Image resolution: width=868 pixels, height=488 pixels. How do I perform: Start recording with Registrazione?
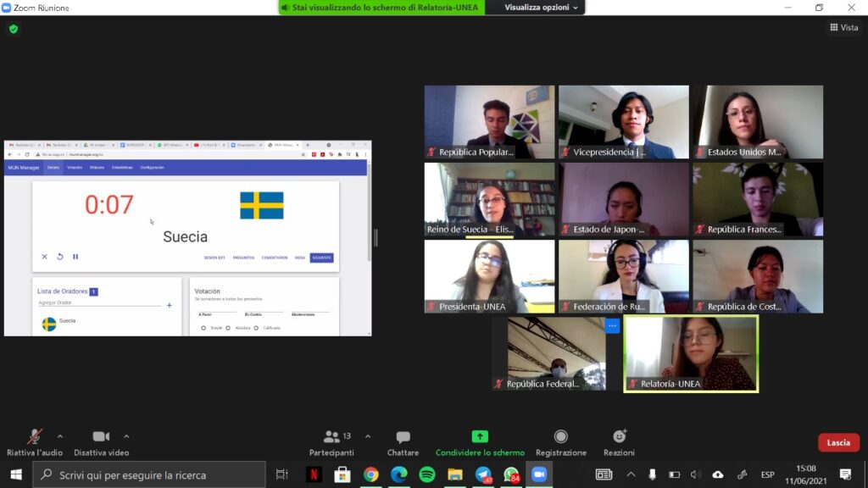click(560, 437)
